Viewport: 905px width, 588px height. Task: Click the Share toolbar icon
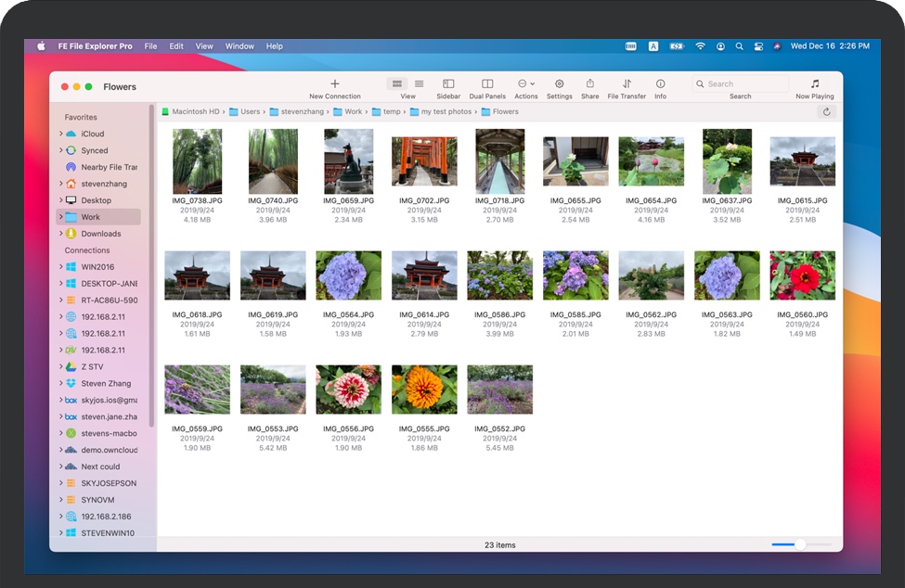click(589, 84)
